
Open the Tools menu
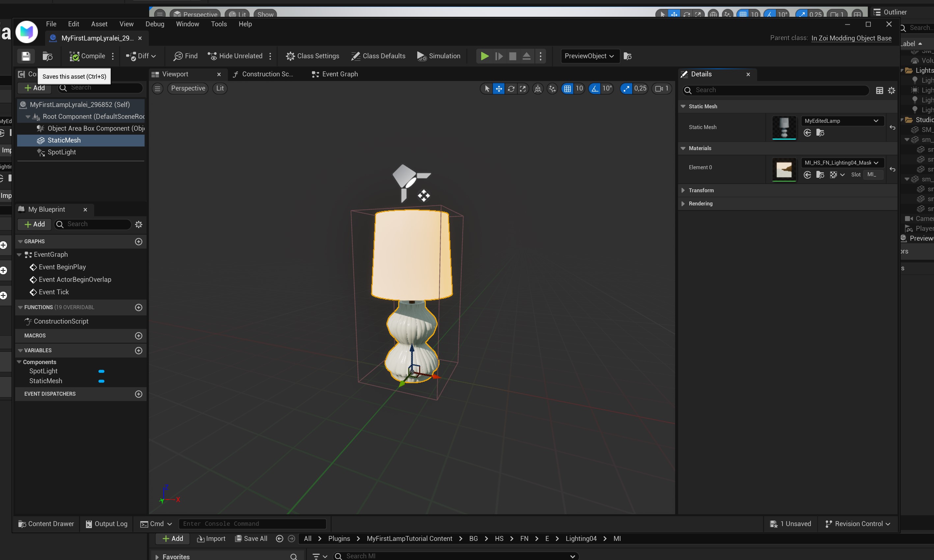click(219, 24)
